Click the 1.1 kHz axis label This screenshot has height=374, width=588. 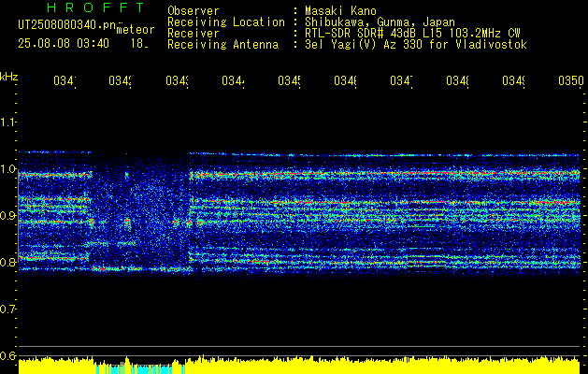(x=7, y=122)
